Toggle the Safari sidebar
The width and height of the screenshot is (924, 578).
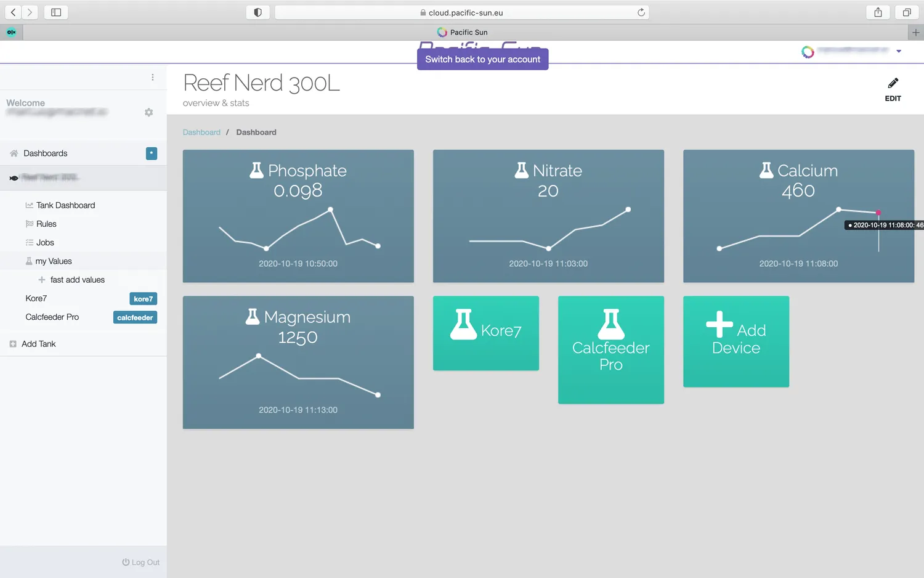point(56,12)
